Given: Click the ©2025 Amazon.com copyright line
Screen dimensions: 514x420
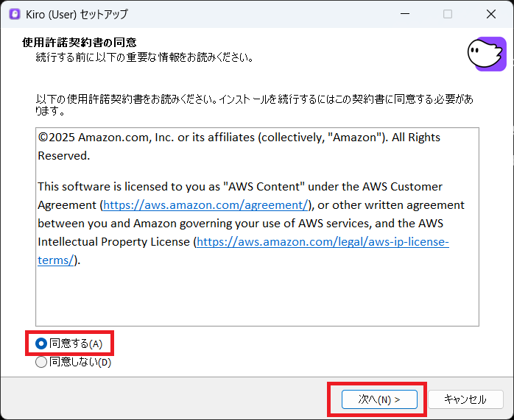Looking at the screenshot, I should (239, 138).
